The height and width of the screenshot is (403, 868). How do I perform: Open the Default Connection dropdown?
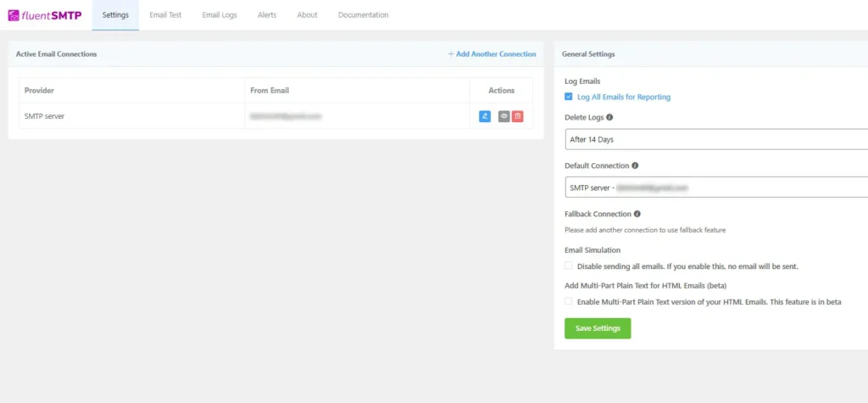point(716,188)
